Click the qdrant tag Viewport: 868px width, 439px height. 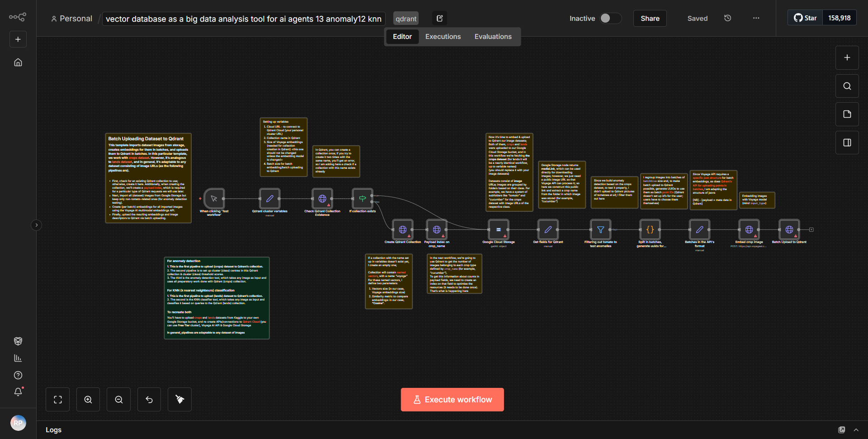point(406,19)
